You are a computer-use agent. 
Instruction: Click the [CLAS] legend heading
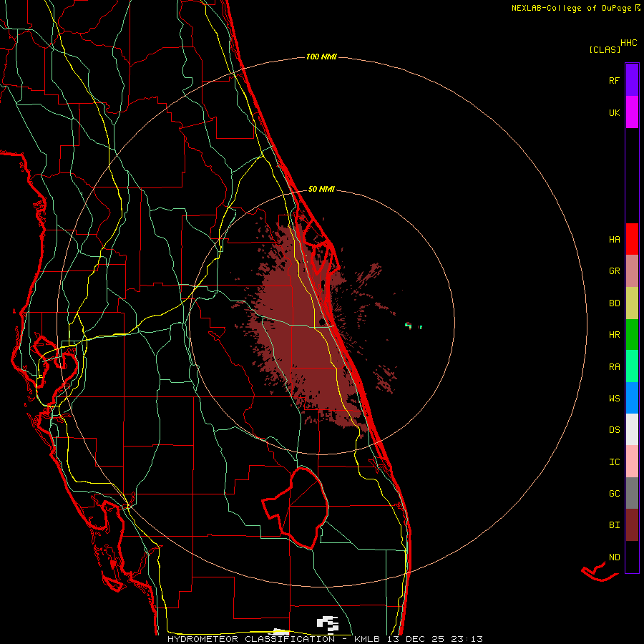pos(605,50)
